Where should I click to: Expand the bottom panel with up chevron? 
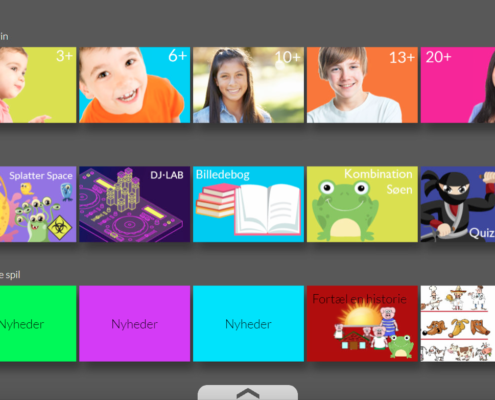[x=248, y=393]
